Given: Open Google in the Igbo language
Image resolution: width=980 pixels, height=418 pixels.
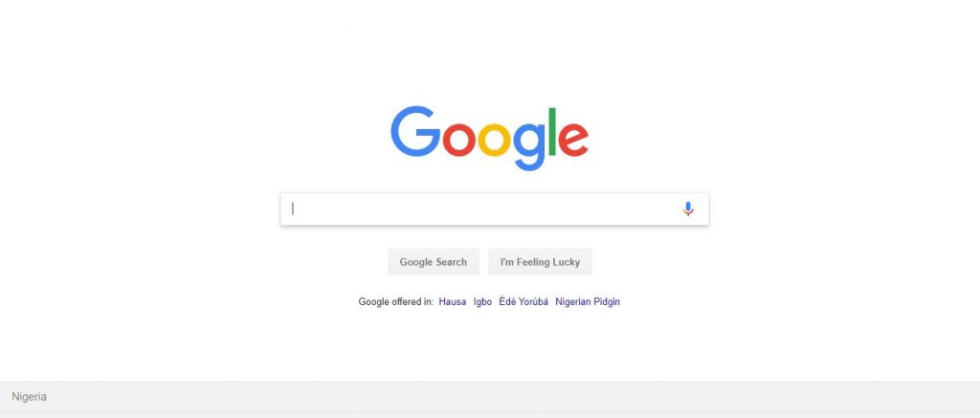Looking at the screenshot, I should pyautogui.click(x=482, y=302).
